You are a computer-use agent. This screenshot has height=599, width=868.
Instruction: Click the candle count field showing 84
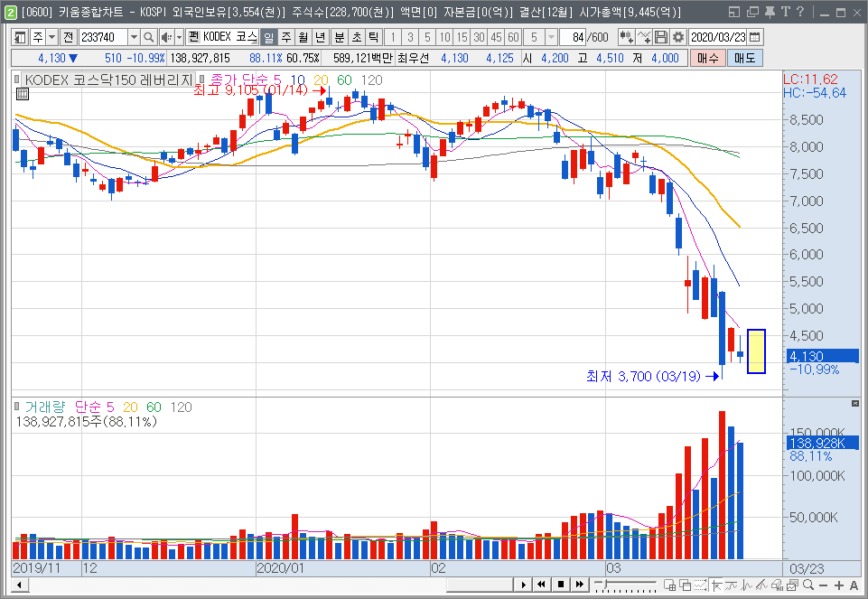point(572,37)
